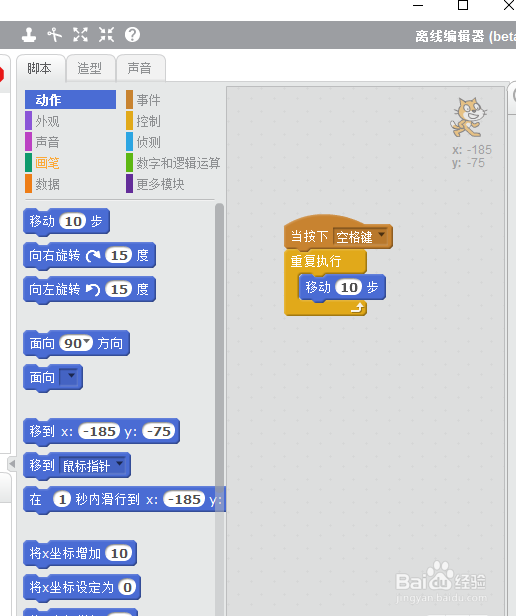
Task: Switch to the 造型 tab
Action: [90, 68]
